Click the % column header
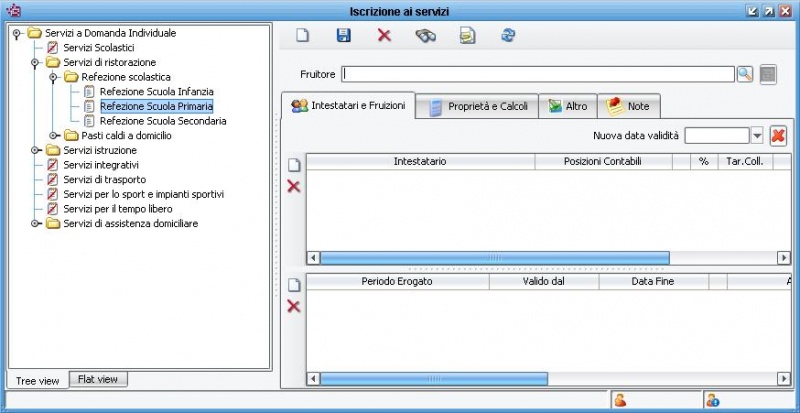Viewport: 800px width, 413px height. tap(704, 161)
